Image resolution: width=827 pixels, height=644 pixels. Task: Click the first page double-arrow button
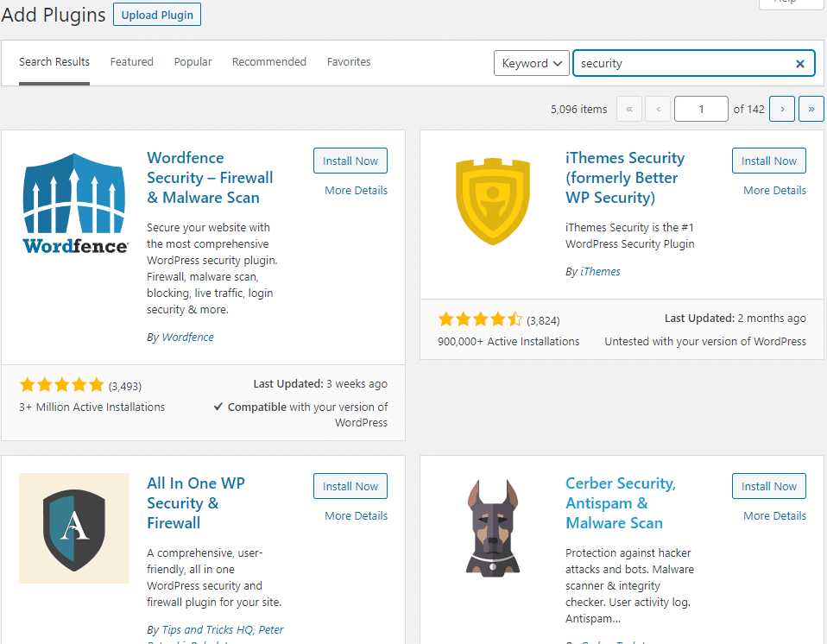click(x=629, y=109)
